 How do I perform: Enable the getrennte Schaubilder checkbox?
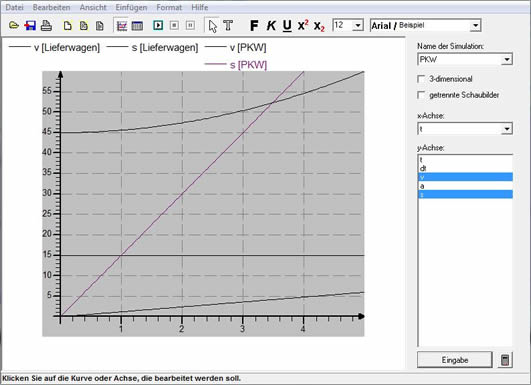(x=421, y=95)
